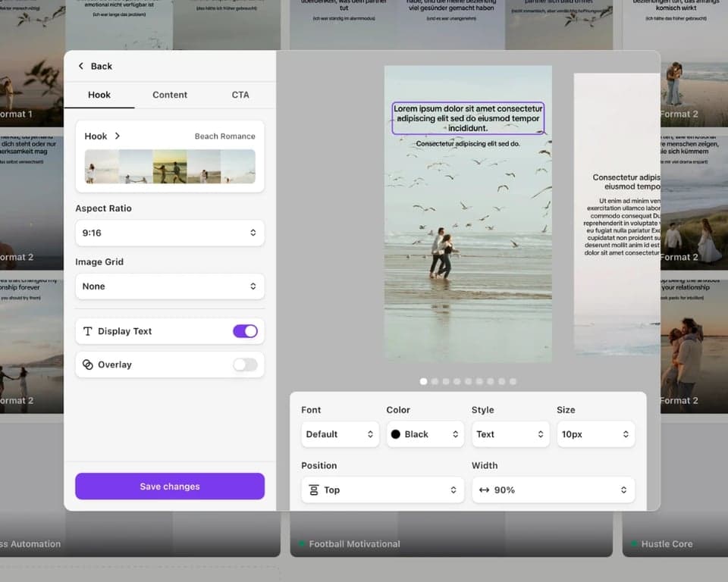This screenshot has height=582, width=728.
Task: Expand the Hook chevron arrow
Action: tap(118, 136)
